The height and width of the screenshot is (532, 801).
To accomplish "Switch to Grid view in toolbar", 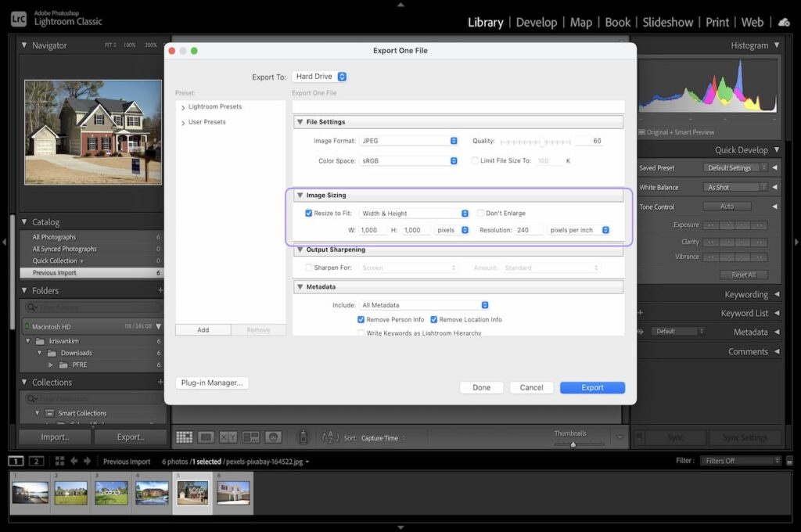I will [x=184, y=437].
